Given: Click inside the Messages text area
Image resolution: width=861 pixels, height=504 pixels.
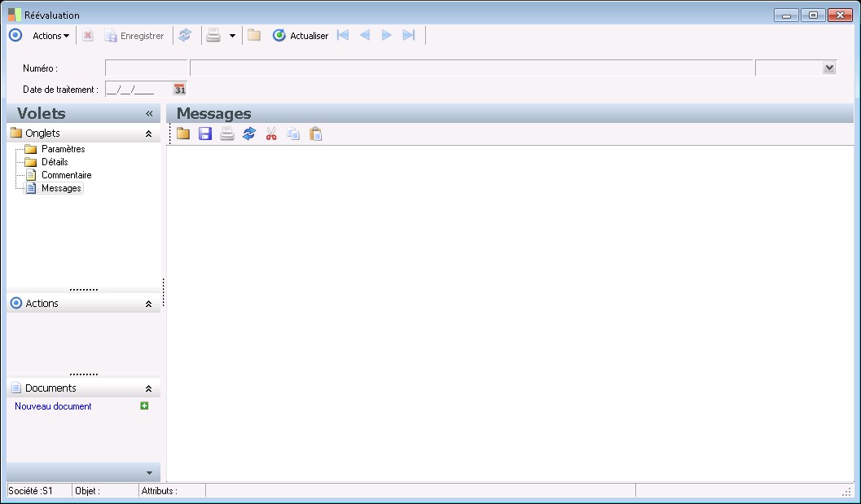Looking at the screenshot, I should click(510, 313).
